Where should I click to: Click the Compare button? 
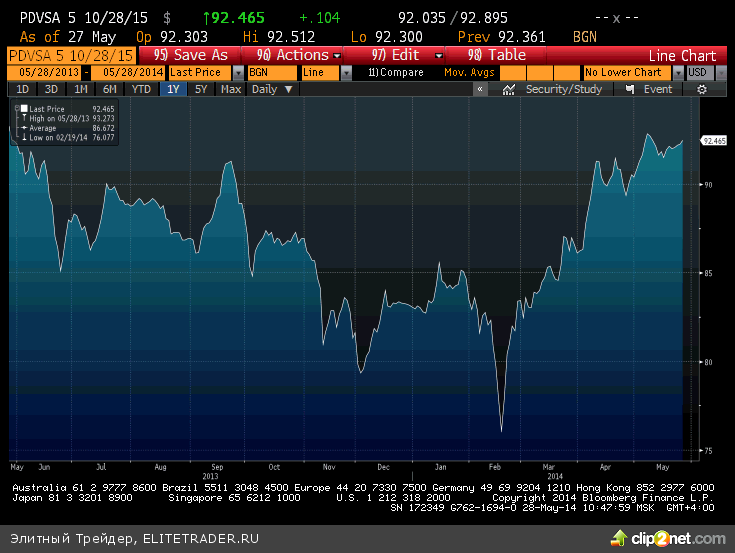[x=396, y=72]
